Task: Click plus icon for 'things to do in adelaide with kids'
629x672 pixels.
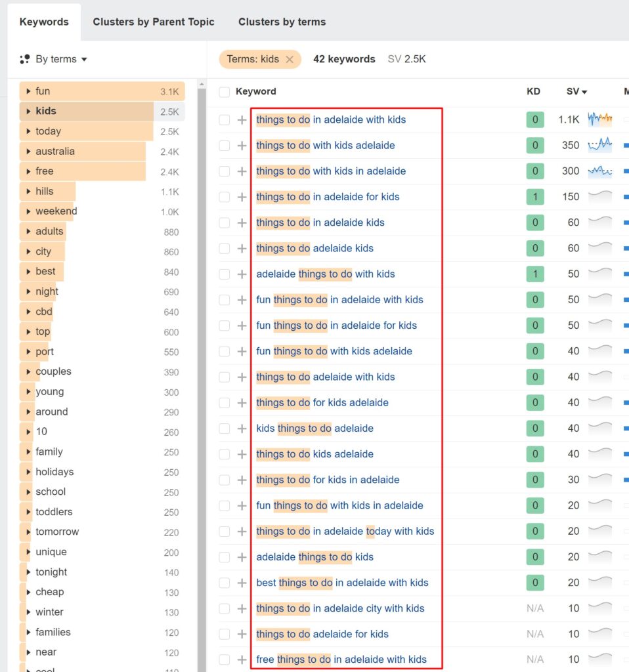Action: click(x=242, y=120)
